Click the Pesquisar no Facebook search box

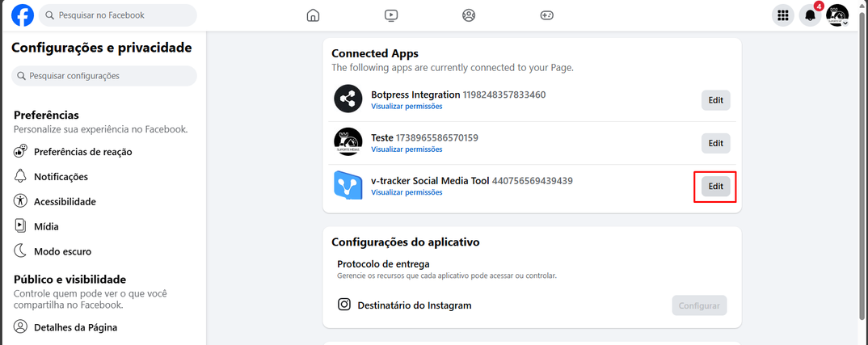(118, 15)
